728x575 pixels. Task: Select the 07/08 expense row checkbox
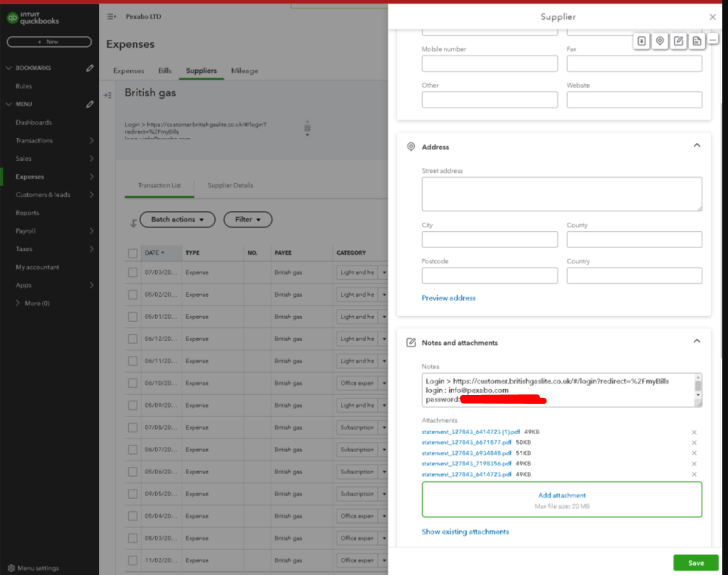tap(133, 427)
